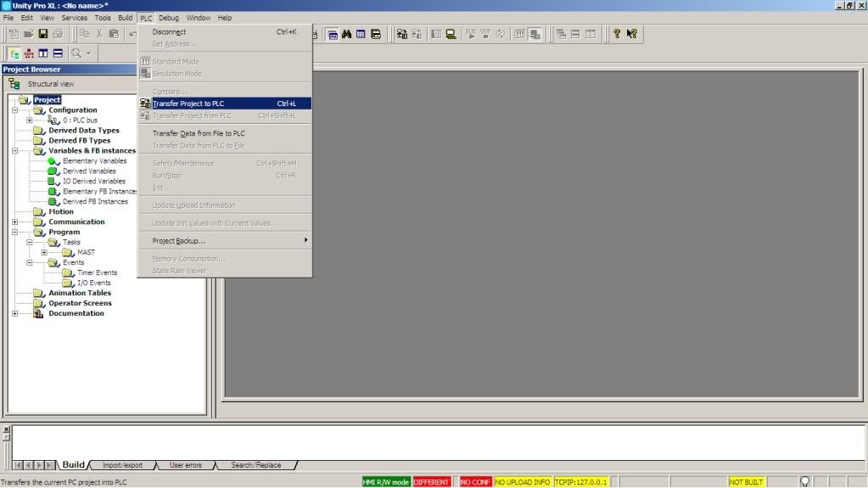Click the tile horizontally toolbar icon
Viewport: 868px width, 488px height.
(x=576, y=34)
